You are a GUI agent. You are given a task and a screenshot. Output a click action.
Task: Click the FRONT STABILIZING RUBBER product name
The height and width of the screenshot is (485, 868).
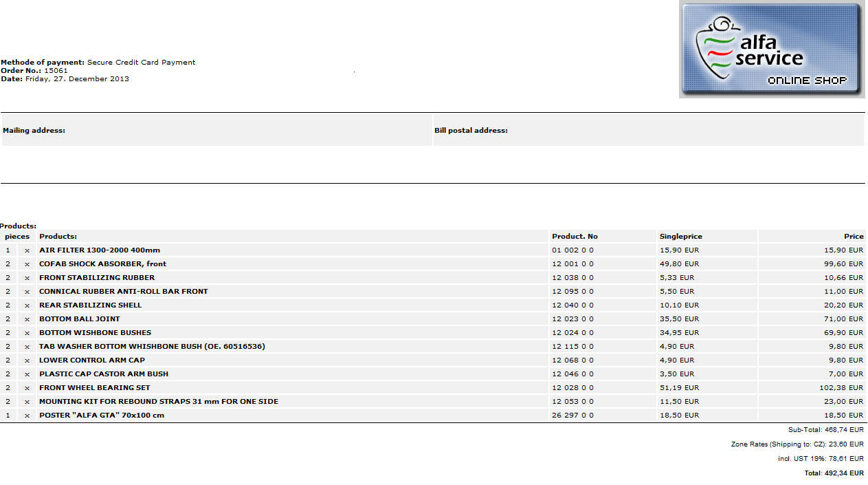pyautogui.click(x=97, y=278)
